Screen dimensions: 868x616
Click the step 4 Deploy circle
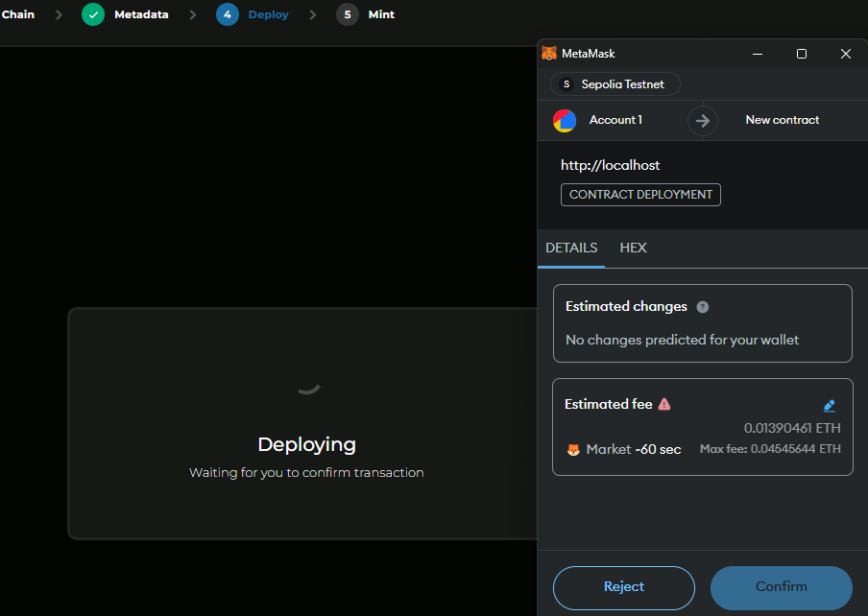point(228,14)
